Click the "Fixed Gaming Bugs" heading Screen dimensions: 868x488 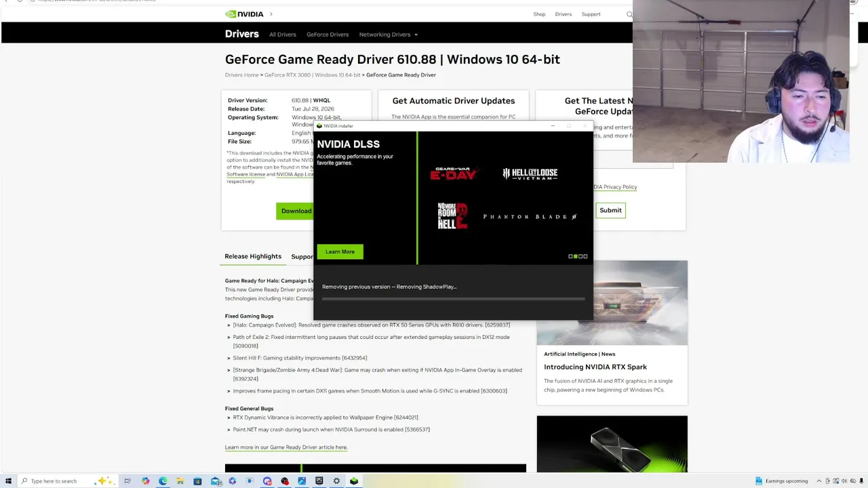coord(249,316)
